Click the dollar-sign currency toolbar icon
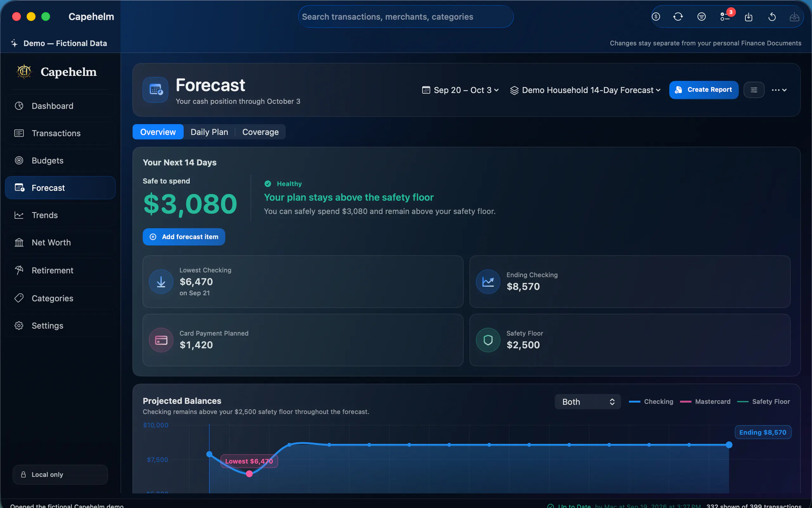This screenshot has width=812, height=508. pyautogui.click(x=656, y=17)
